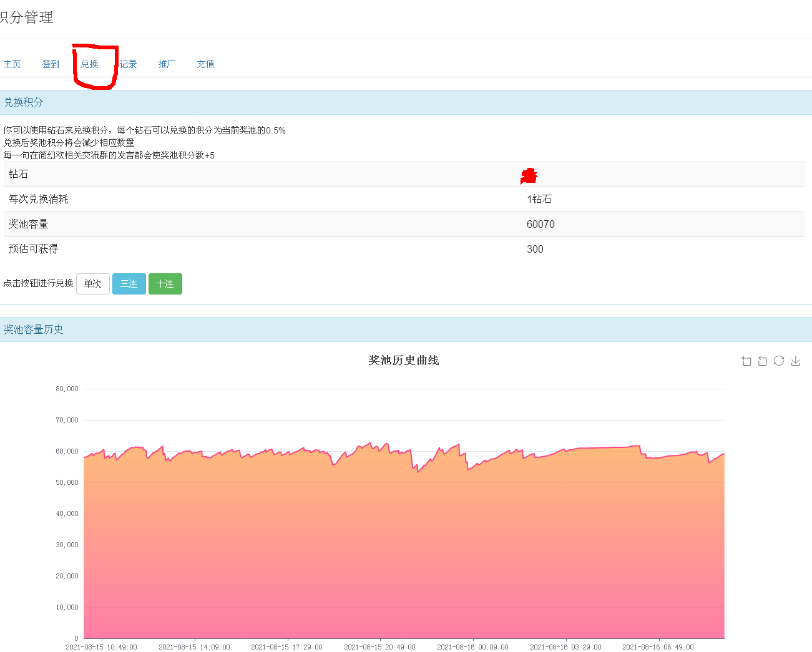Click the sentence mentioning 0.5% of pool
This screenshot has width=812, height=652.
(144, 130)
